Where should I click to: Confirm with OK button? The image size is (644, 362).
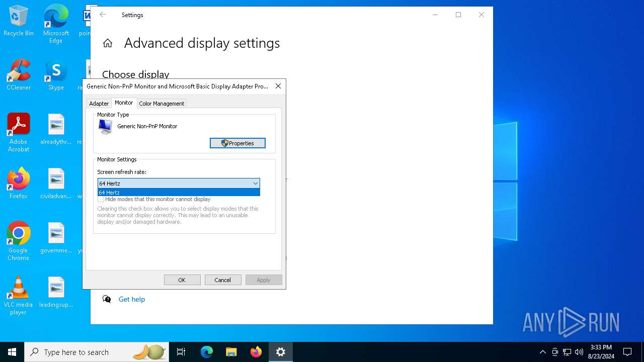182,280
